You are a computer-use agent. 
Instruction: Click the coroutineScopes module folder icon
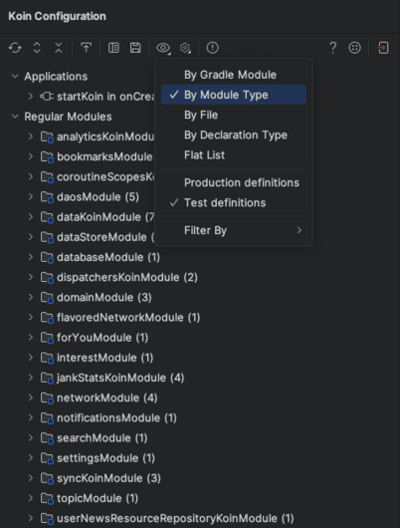click(x=47, y=177)
